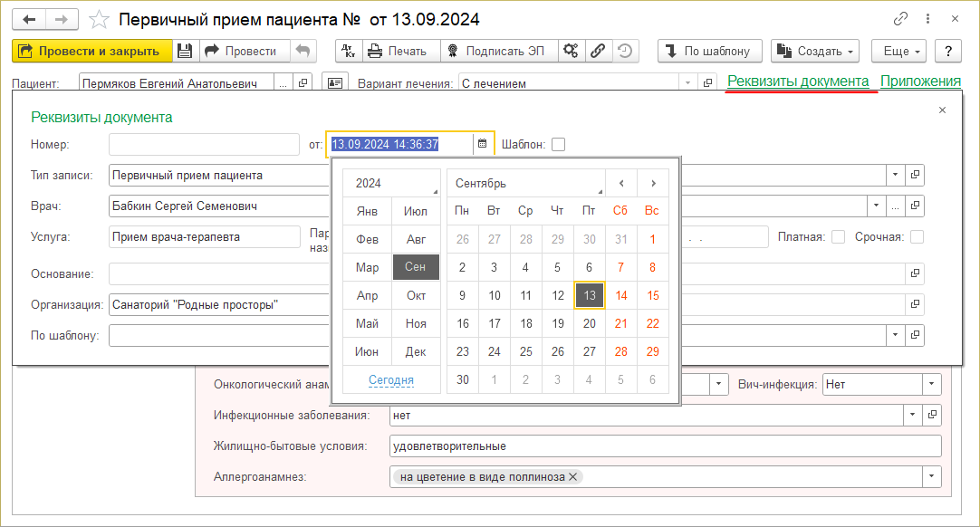The width and height of the screenshot is (980, 527).
Task: Expand the Вич-инфекция dropdown
Action: point(932,384)
